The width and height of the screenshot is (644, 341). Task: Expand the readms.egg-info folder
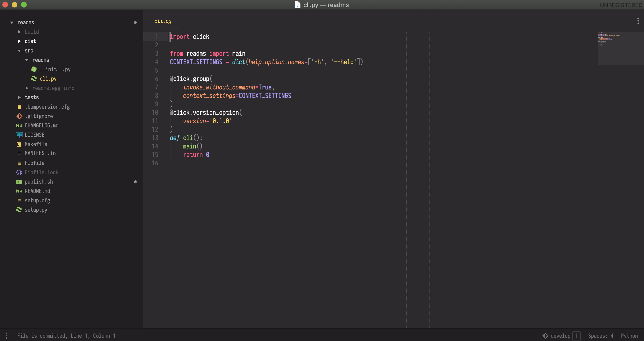pos(27,88)
